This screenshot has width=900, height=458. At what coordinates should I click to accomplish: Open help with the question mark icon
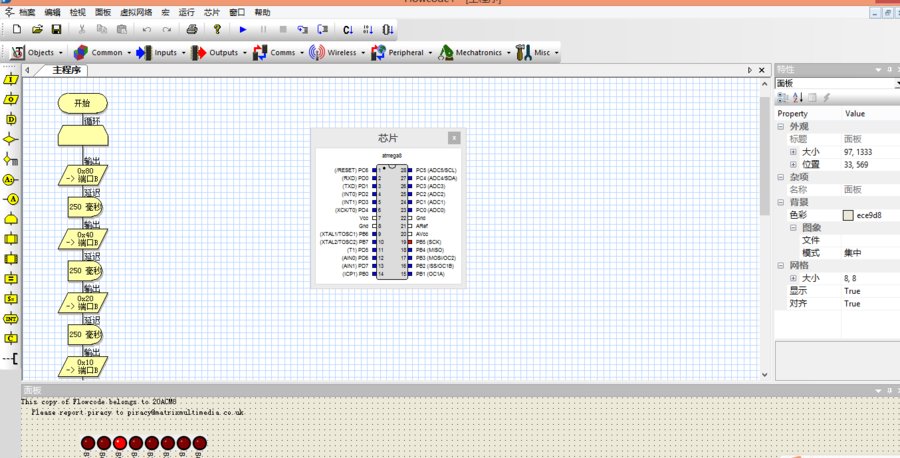coord(217,29)
